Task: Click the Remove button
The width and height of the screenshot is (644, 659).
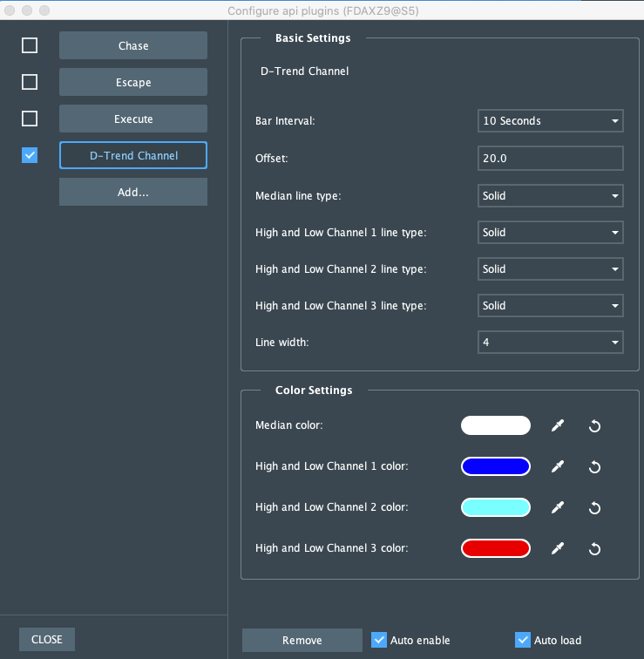Action: [x=302, y=641]
